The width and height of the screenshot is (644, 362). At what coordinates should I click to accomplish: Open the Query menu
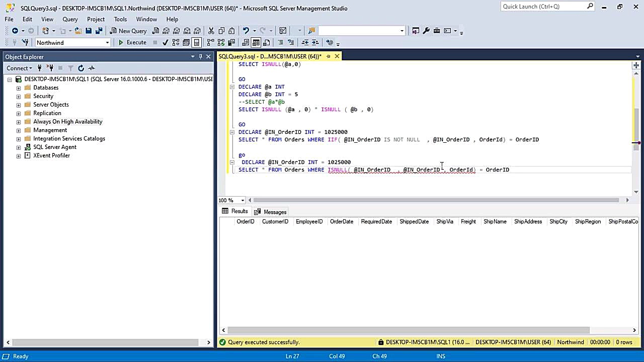click(x=70, y=19)
